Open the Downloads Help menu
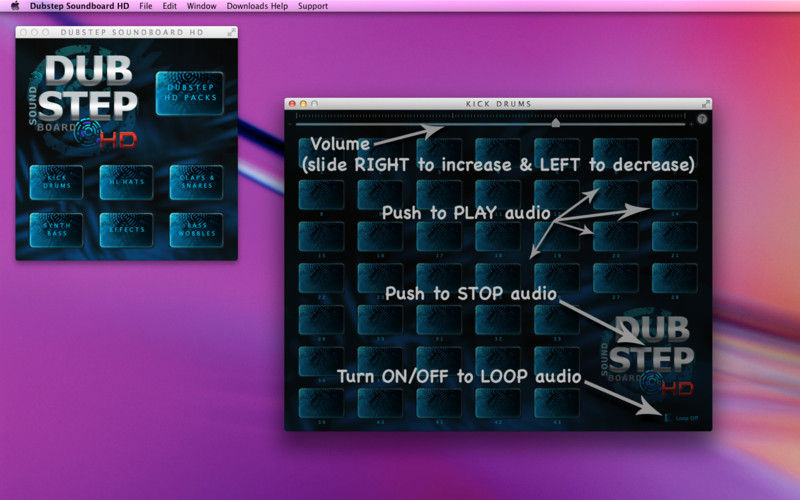This screenshot has width=800, height=500. (257, 6)
